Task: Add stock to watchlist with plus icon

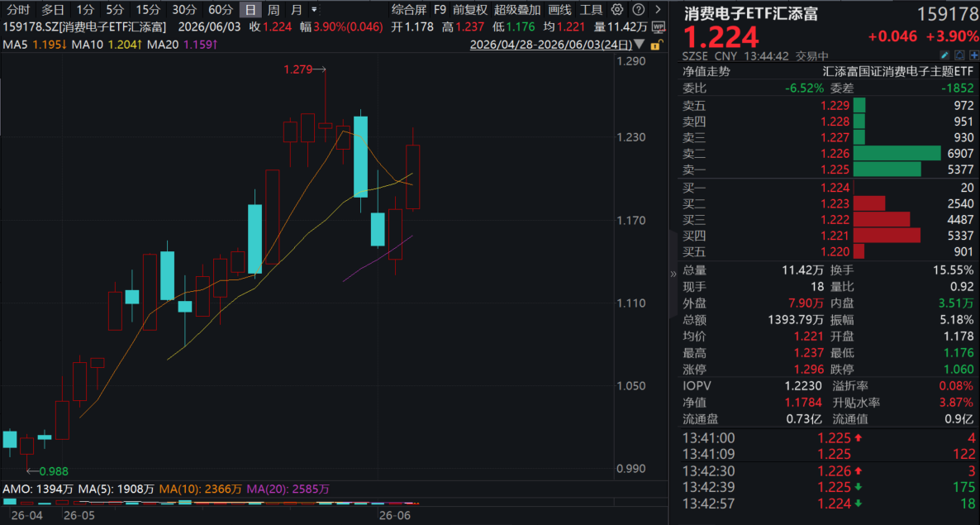Action: (973, 55)
